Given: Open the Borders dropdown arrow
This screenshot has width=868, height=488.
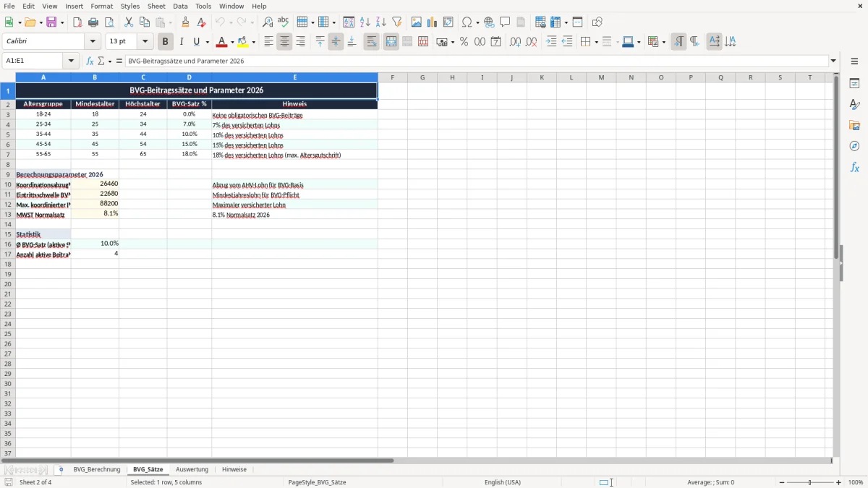Looking at the screenshot, I should point(595,42).
